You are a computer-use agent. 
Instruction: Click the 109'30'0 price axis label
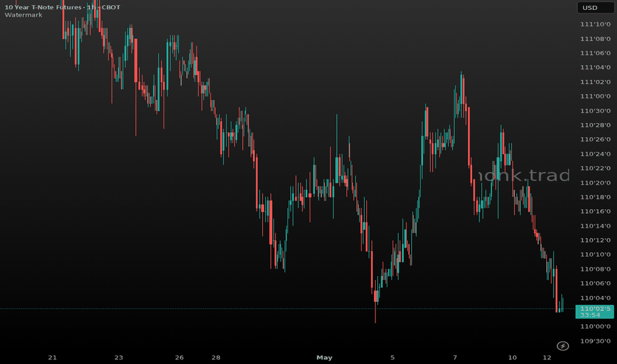coord(595,341)
